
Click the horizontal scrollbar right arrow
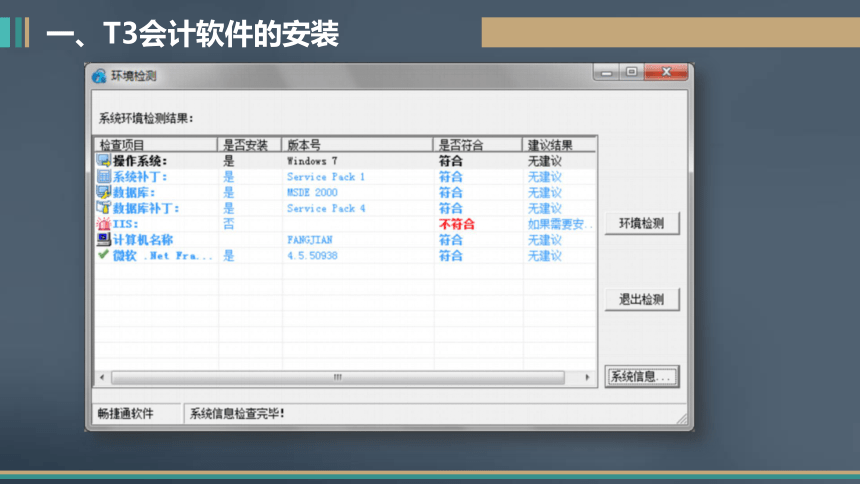[587, 378]
